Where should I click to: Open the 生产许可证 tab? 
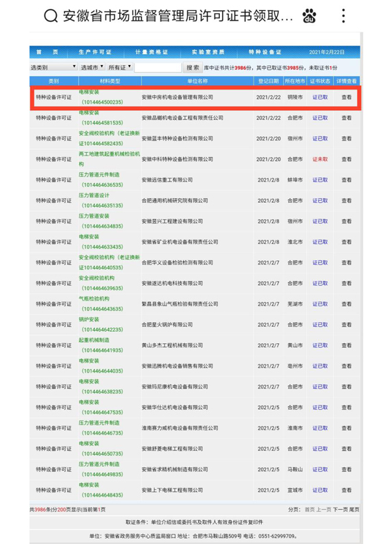click(x=95, y=52)
